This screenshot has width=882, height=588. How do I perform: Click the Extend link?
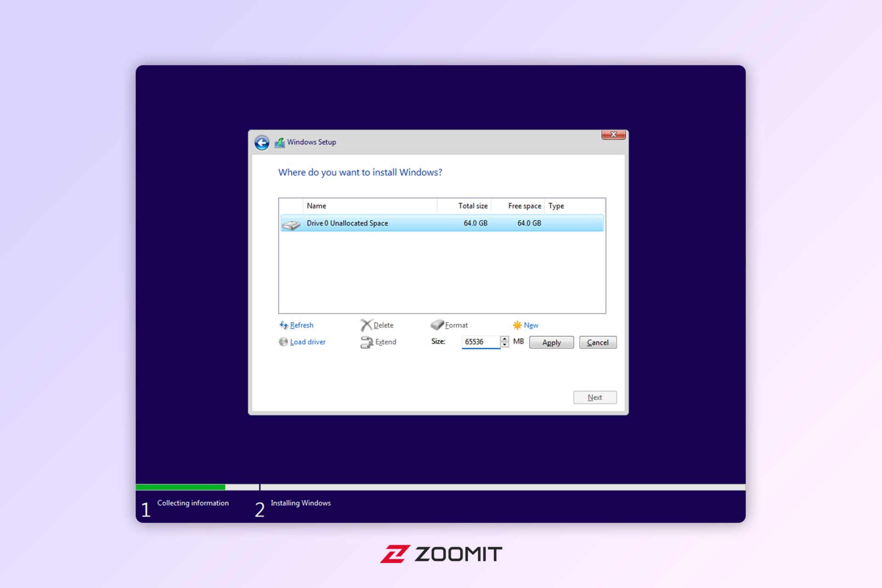[x=386, y=342]
